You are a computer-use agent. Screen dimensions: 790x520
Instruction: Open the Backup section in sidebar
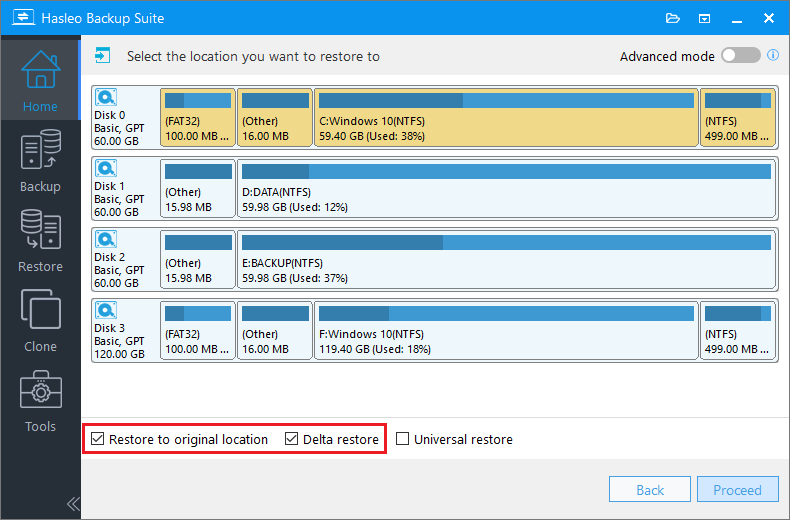[x=40, y=161]
